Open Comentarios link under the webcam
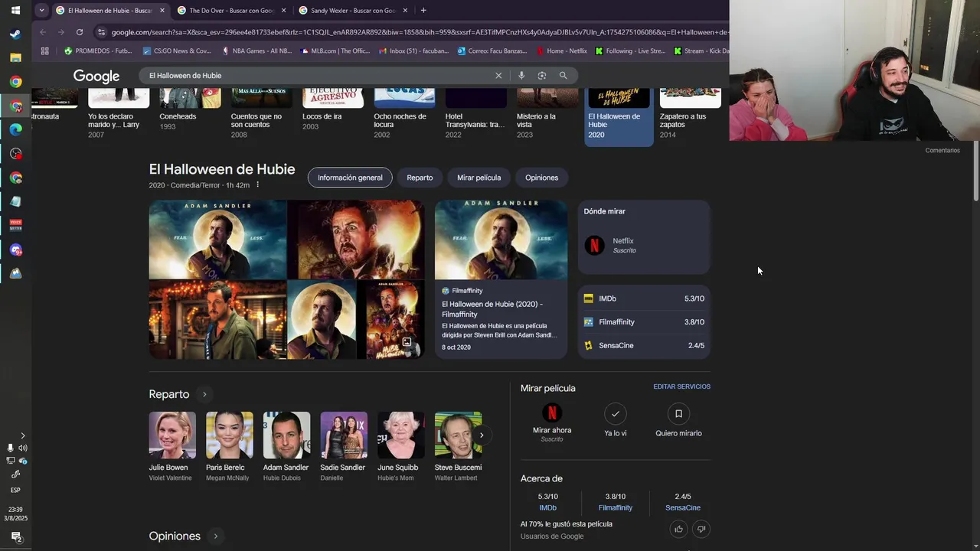980x551 pixels. point(942,150)
